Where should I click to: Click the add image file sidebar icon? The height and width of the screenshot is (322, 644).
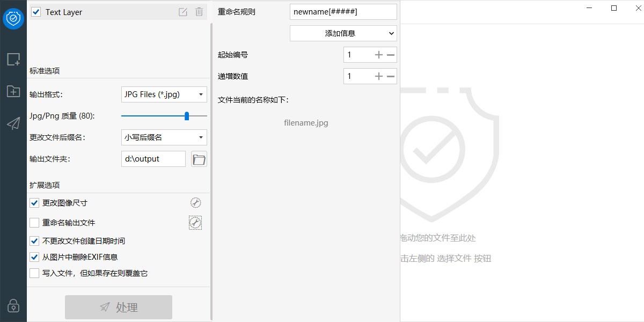pyautogui.click(x=13, y=59)
